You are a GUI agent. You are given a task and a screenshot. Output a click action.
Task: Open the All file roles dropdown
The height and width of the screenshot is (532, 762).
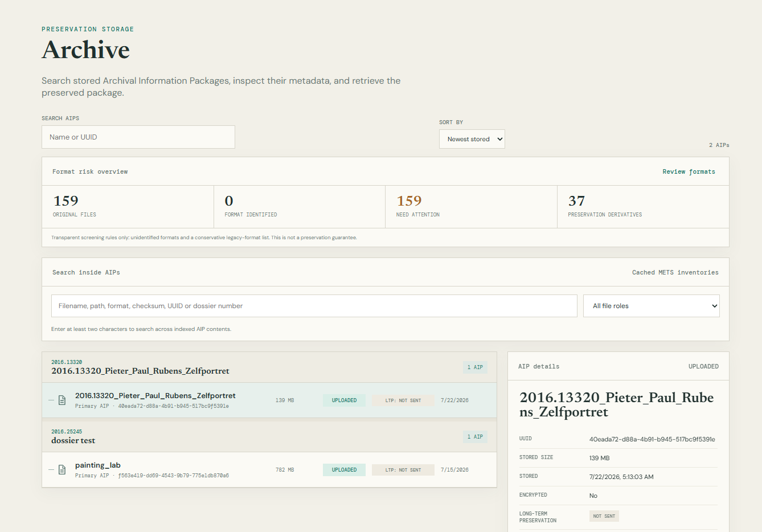click(x=651, y=306)
